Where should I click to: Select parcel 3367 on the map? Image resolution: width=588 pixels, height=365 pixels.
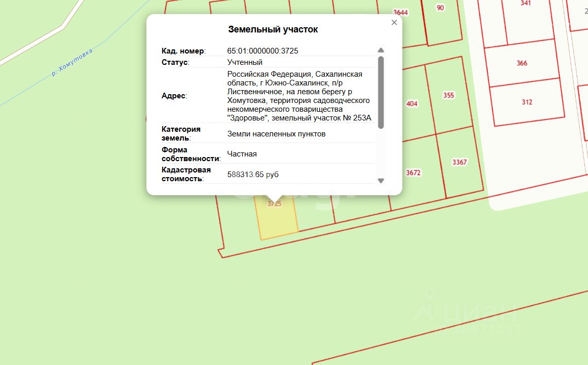[x=459, y=162]
